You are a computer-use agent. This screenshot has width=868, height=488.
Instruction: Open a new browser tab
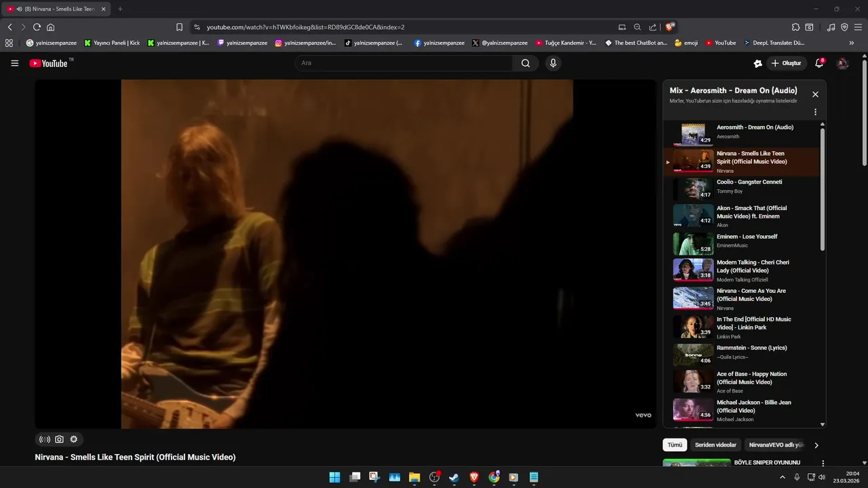120,9
